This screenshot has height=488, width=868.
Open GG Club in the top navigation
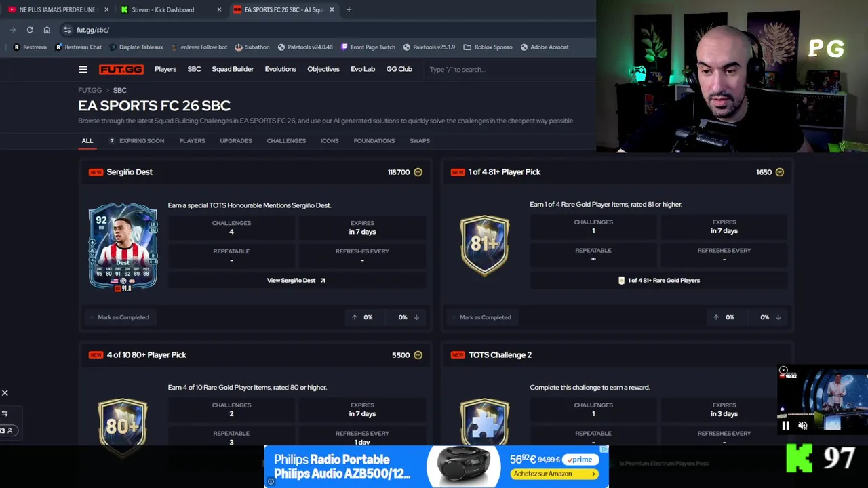399,69
